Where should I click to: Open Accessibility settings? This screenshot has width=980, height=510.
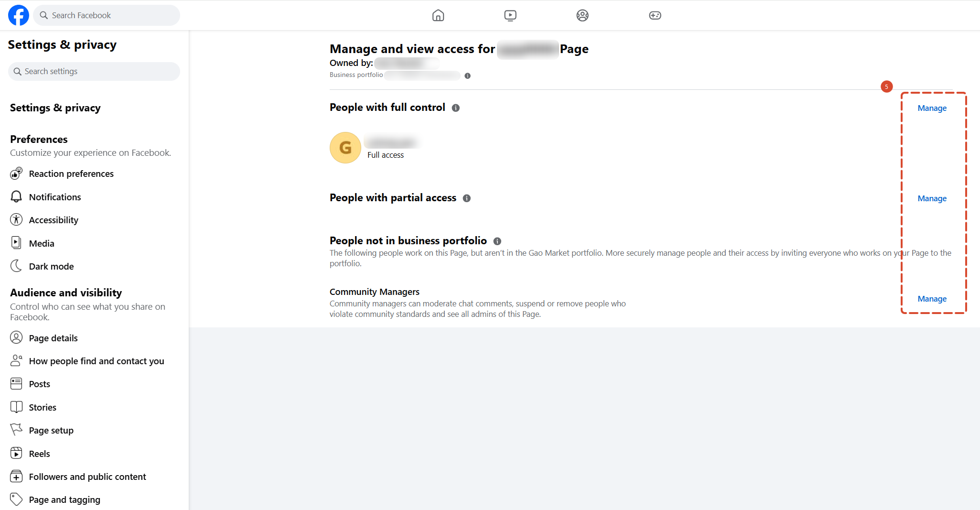coord(54,220)
